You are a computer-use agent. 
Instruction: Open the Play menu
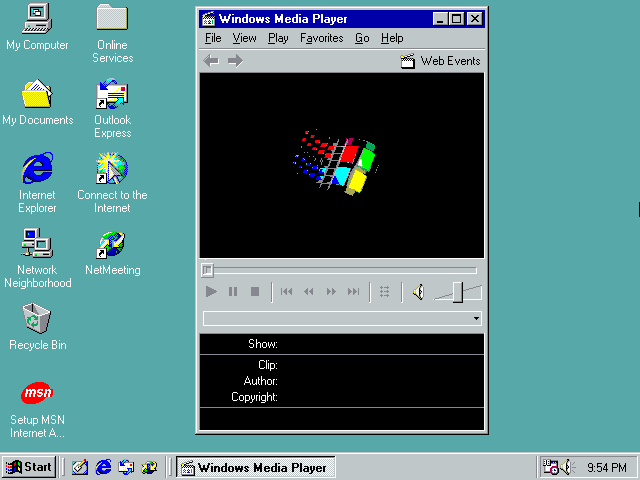(x=278, y=38)
